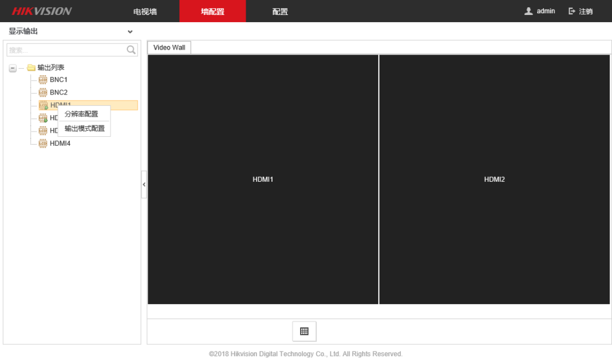Collapse the left panel with arrow handle
This screenshot has width=612, height=364.
click(143, 185)
